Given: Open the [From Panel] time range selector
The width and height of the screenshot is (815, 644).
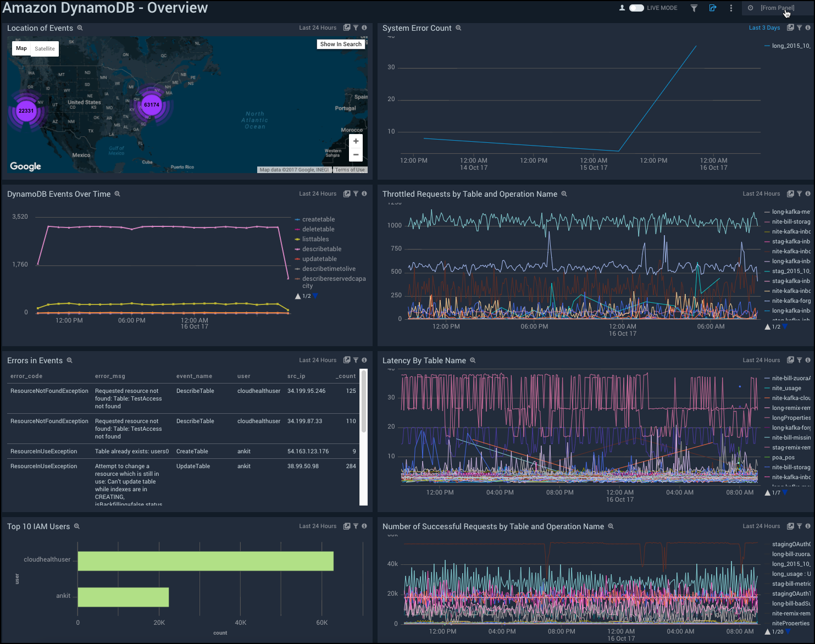Looking at the screenshot, I should (776, 8).
